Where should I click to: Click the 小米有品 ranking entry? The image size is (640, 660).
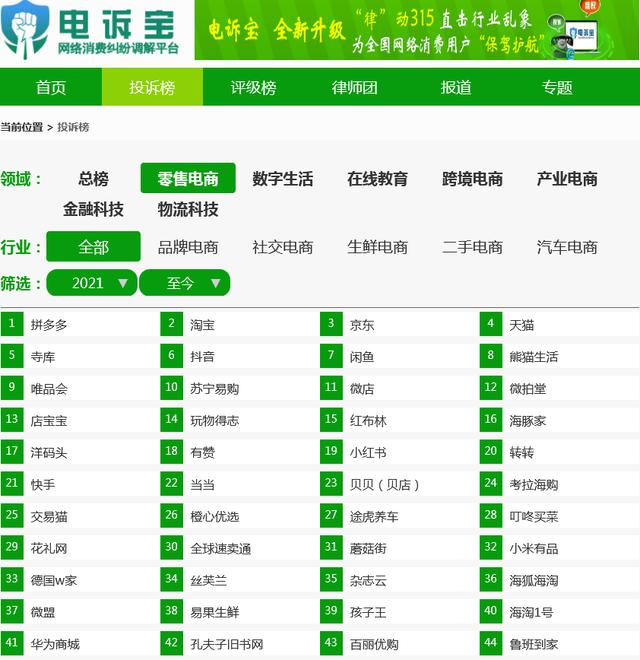coord(533,548)
